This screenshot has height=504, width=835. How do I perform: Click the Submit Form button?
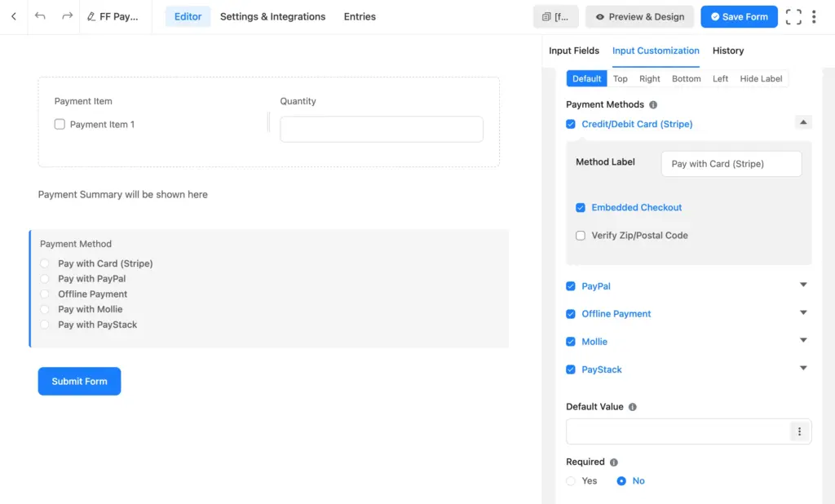point(79,382)
